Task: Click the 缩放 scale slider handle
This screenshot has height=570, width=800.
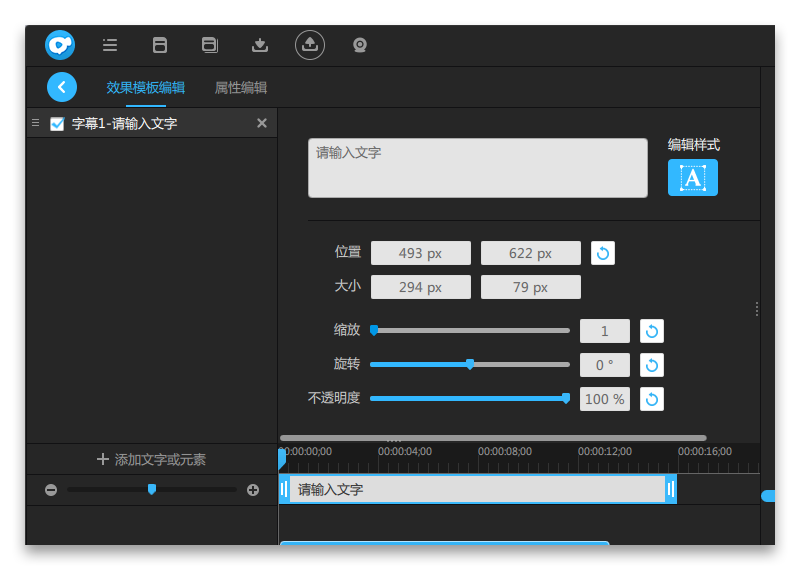Action: 374,330
